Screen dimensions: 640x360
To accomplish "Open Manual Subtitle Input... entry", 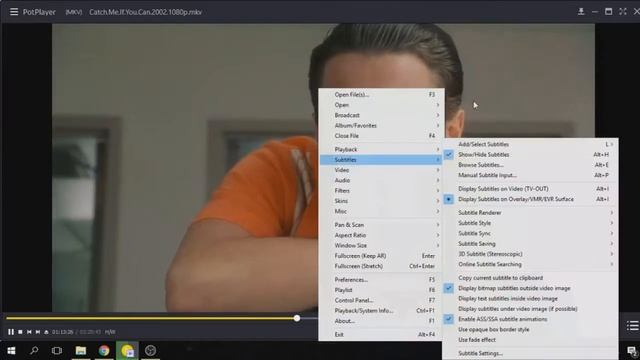I will click(530, 175).
